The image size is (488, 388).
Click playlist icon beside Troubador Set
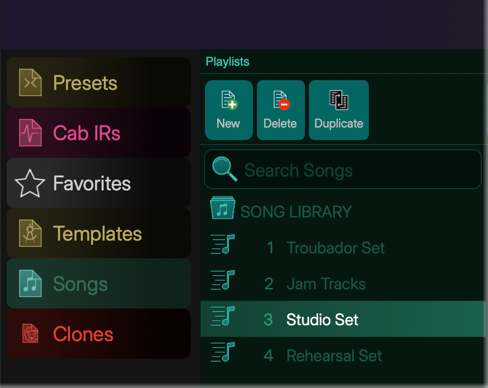click(223, 244)
